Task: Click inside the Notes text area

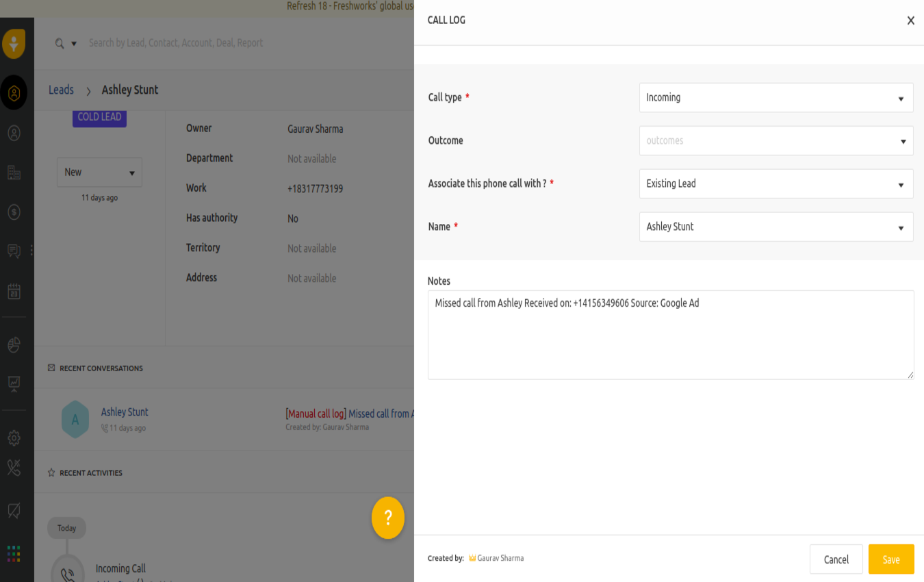Action: pyautogui.click(x=671, y=334)
